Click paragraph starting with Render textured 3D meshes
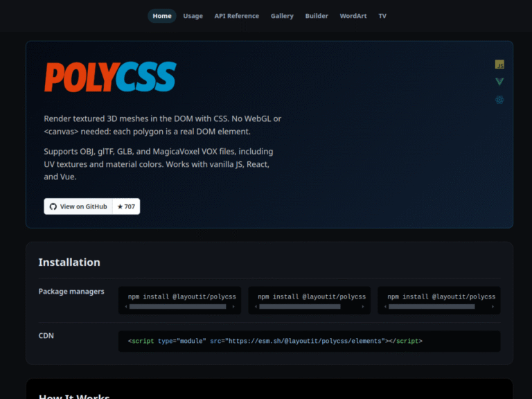 163,125
